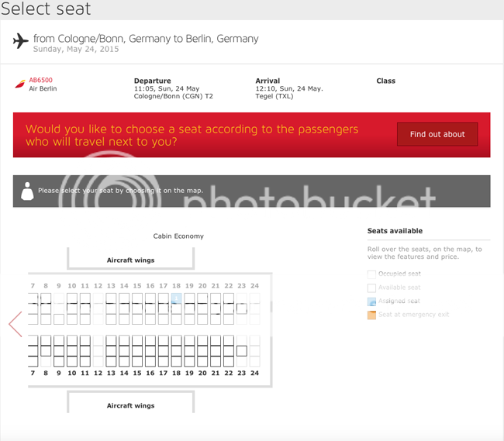Click the 'Find out about' button

(x=437, y=134)
